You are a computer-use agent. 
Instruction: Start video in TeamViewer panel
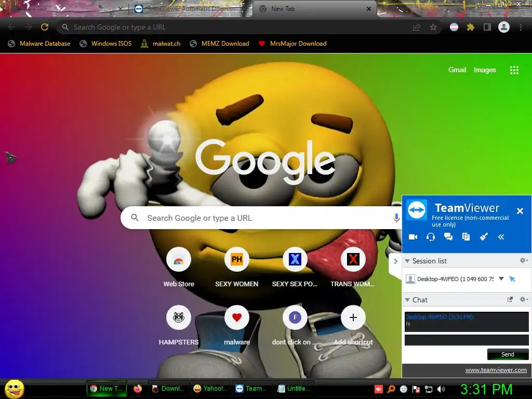[x=413, y=237]
